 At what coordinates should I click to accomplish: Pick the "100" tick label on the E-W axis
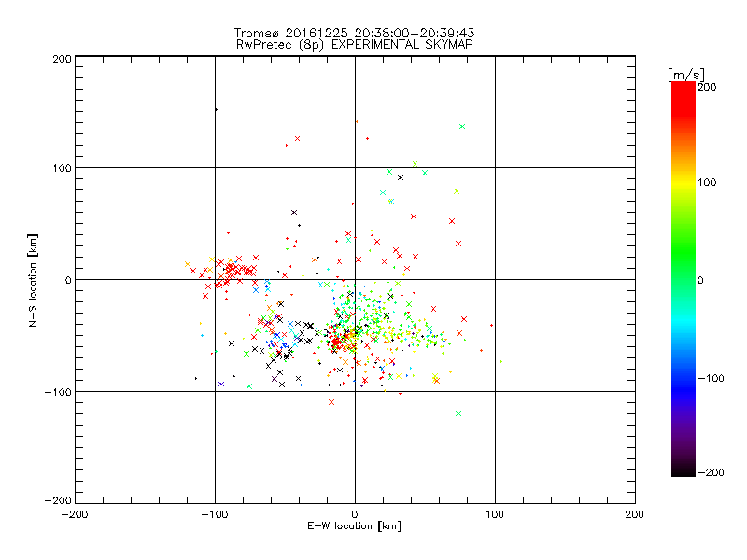(495, 514)
